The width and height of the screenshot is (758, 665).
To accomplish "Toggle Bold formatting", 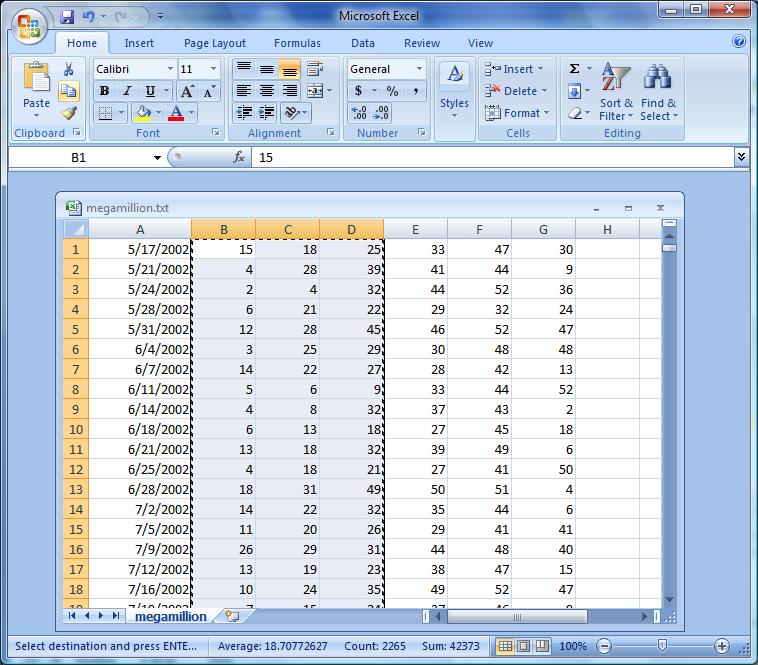I will 104,91.
